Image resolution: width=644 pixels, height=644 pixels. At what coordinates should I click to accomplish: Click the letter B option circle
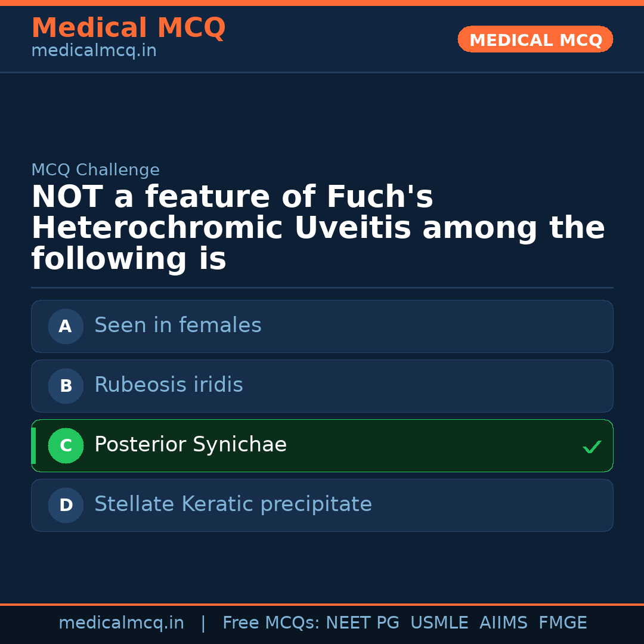tap(66, 386)
